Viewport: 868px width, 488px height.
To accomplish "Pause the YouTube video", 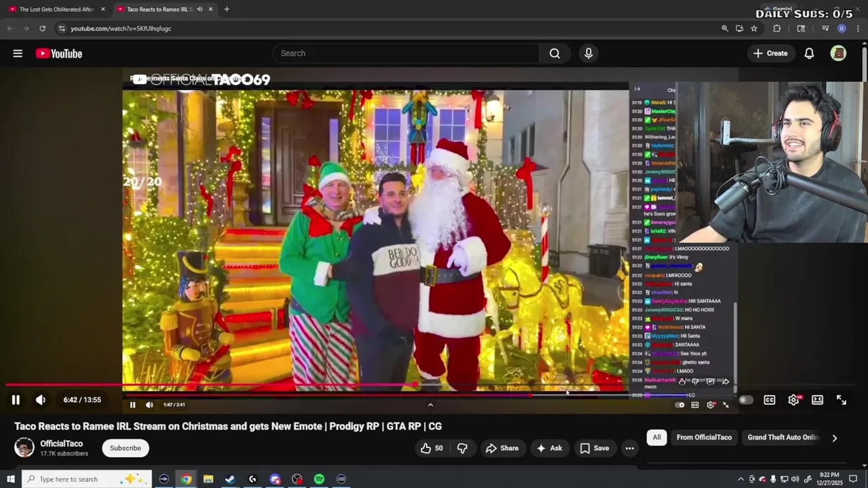I will click(16, 400).
